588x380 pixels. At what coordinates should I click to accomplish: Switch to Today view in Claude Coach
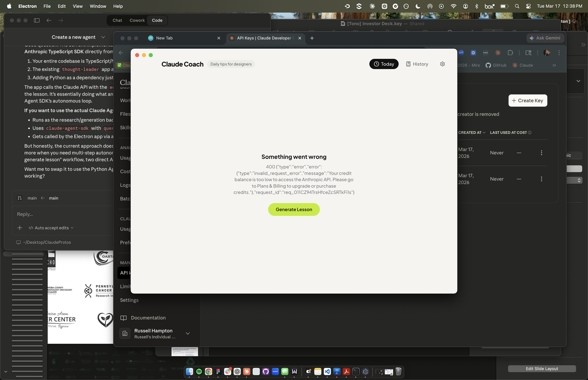(384, 64)
